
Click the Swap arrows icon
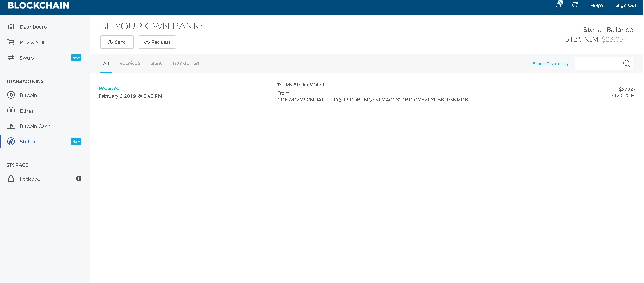[11, 58]
